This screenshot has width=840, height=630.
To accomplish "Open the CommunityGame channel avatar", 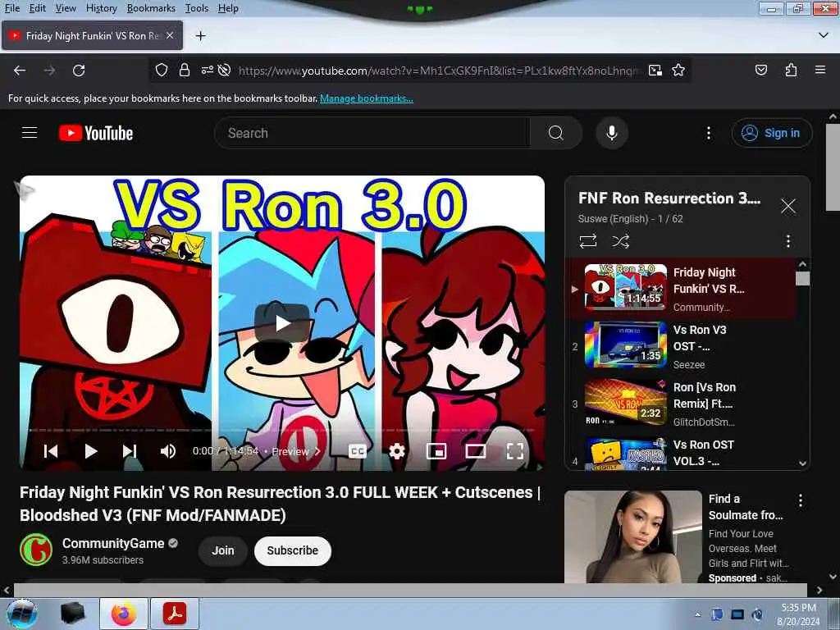I will point(36,550).
